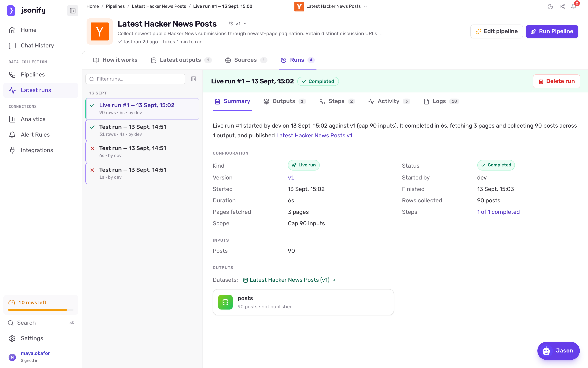Image resolution: width=588 pixels, height=368 pixels.
Task: Switch to the Summary tab
Action: coord(232,101)
